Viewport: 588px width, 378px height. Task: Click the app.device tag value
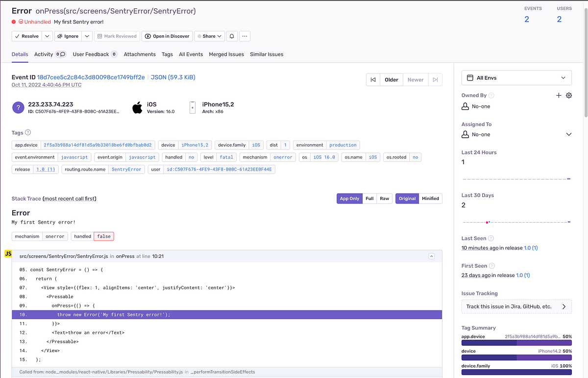(98, 145)
